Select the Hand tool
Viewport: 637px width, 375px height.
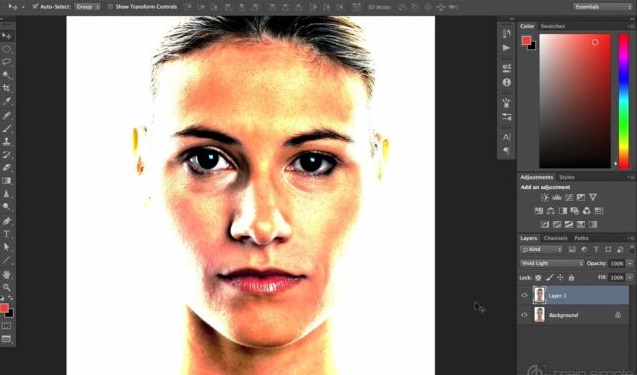coord(6,275)
